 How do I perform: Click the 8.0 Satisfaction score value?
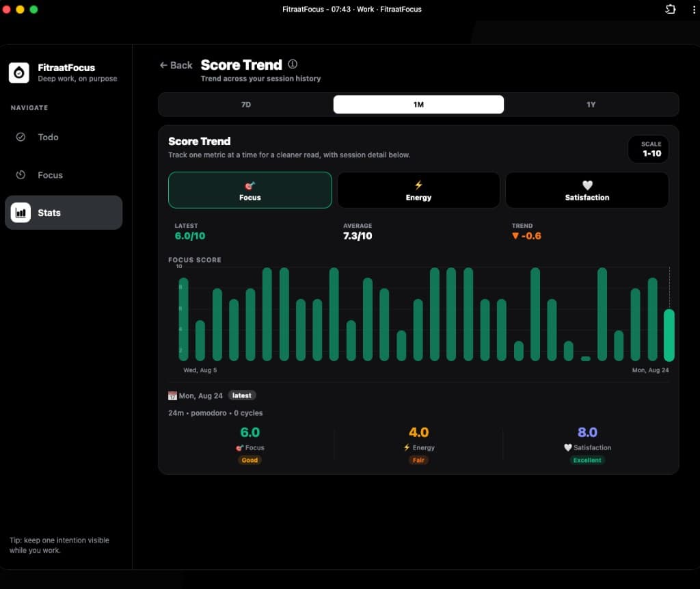pos(587,432)
